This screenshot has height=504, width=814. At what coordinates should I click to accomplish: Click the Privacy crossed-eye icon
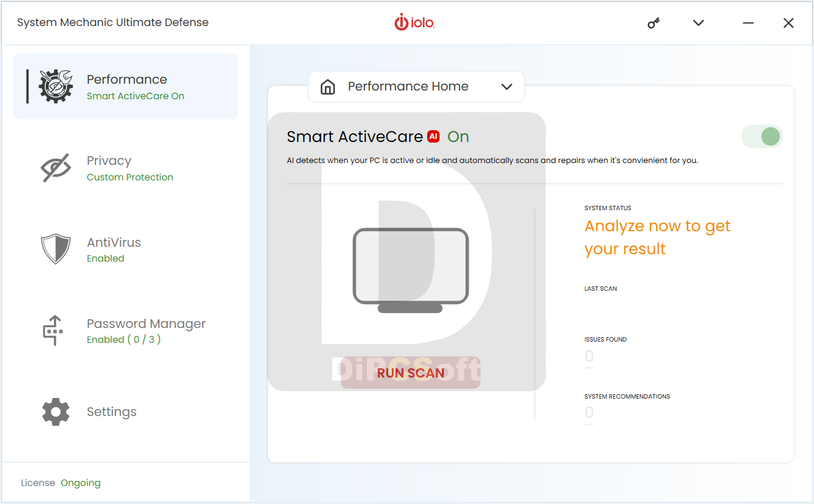56,167
